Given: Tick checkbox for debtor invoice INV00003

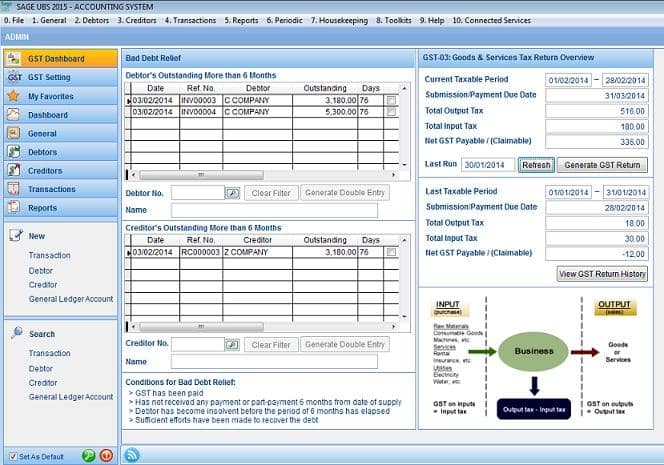Looking at the screenshot, I should [391, 100].
